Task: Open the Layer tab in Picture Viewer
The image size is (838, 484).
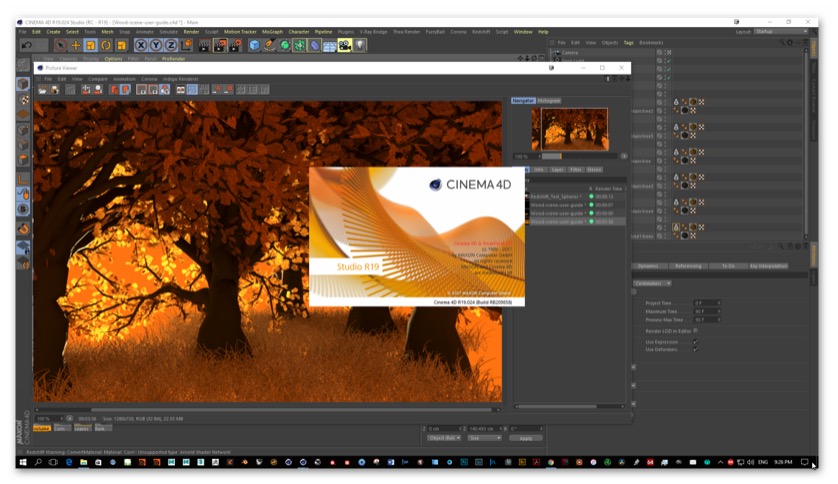Action: [557, 169]
